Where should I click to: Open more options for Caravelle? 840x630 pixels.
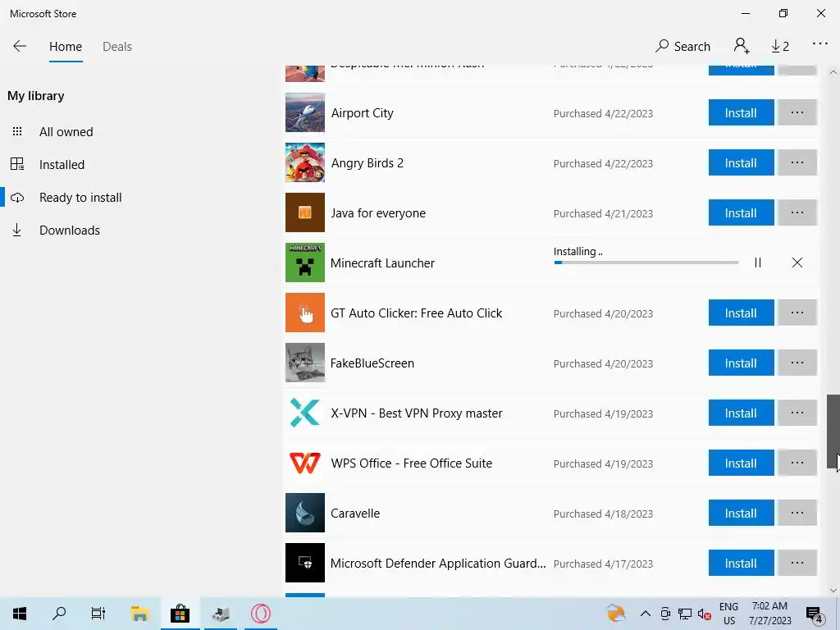point(797,513)
